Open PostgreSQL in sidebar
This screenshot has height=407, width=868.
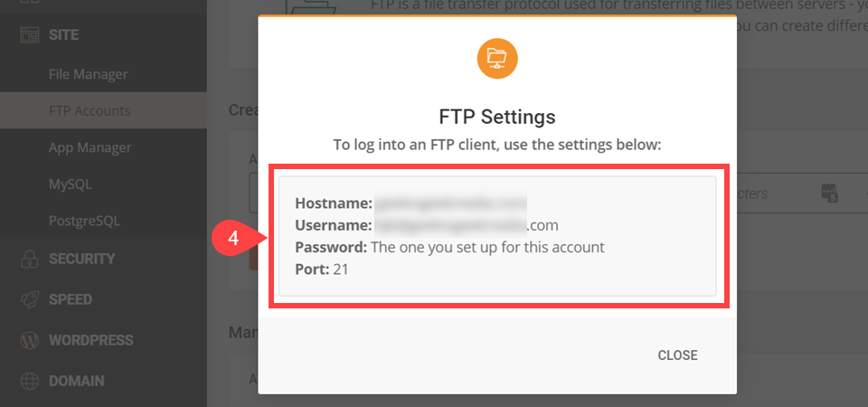84,221
